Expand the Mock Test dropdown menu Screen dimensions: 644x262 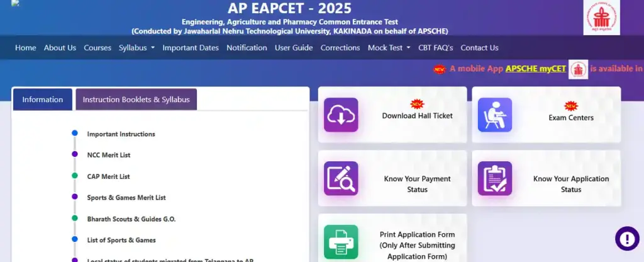[389, 48]
